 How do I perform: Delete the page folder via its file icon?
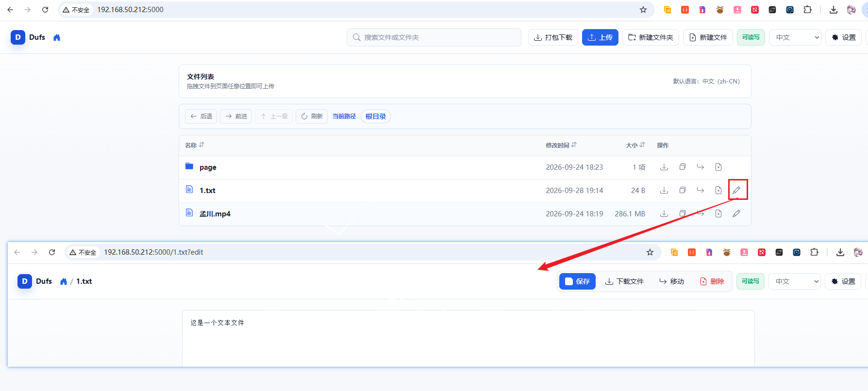point(718,167)
